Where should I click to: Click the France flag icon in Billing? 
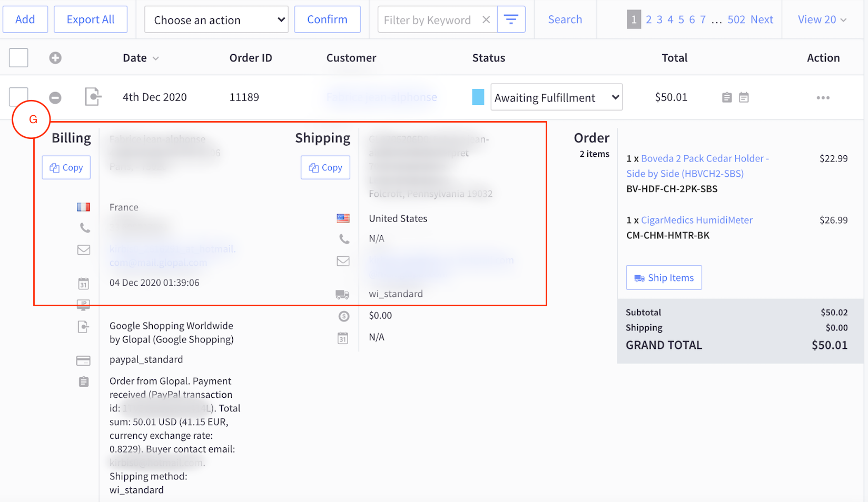click(x=84, y=207)
